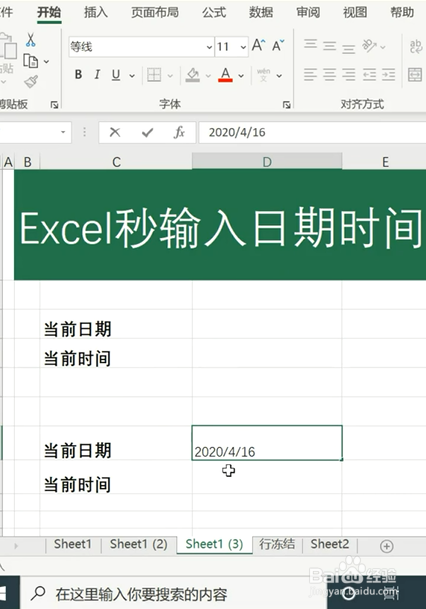Image resolution: width=426 pixels, height=609 pixels.
Task: Click the Copy icon
Action: point(31,61)
